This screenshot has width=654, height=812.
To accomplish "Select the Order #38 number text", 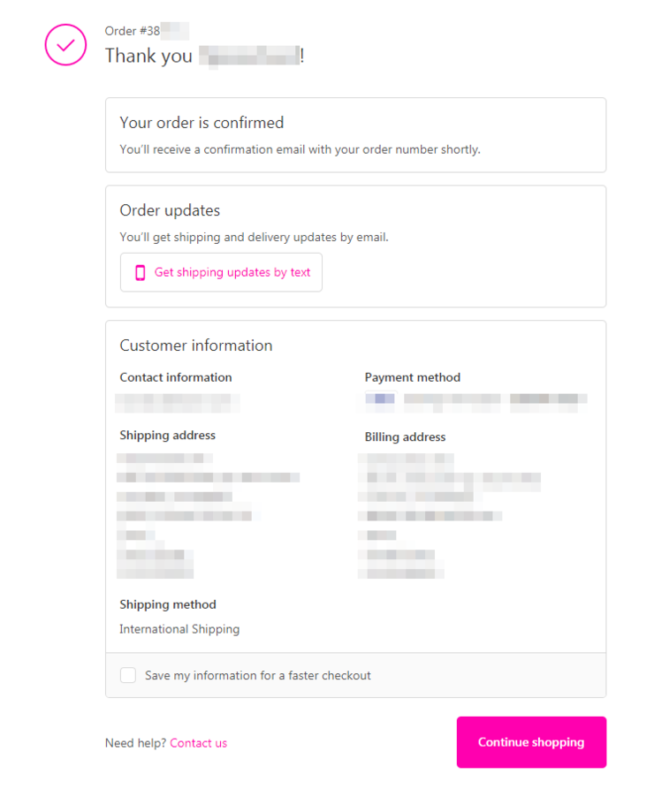I will 147,31.
